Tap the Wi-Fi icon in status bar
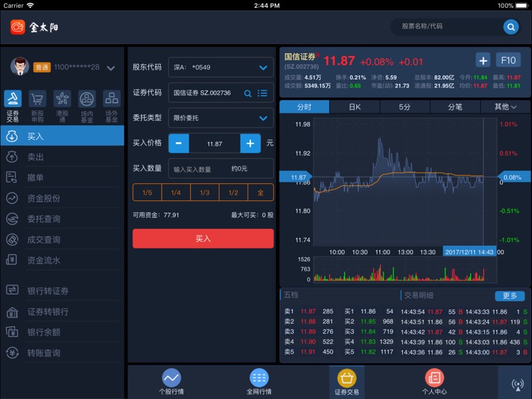This screenshot has width=532, height=399. pyautogui.click(x=31, y=5)
